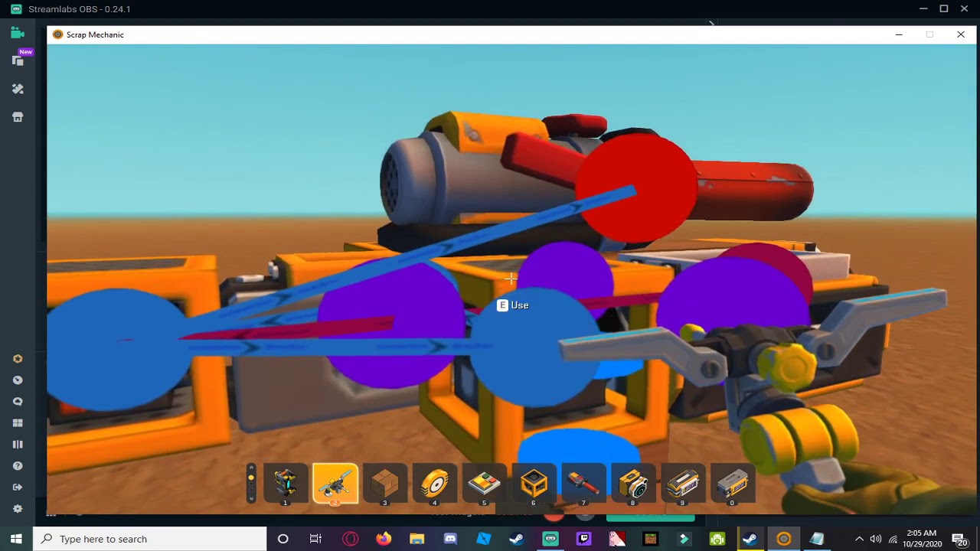Toggle the studio mode columns icon

pos(18,444)
